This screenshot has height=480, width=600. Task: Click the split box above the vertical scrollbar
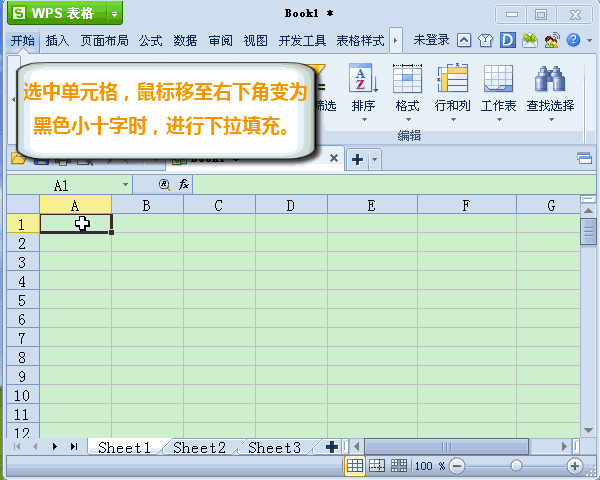(588, 199)
